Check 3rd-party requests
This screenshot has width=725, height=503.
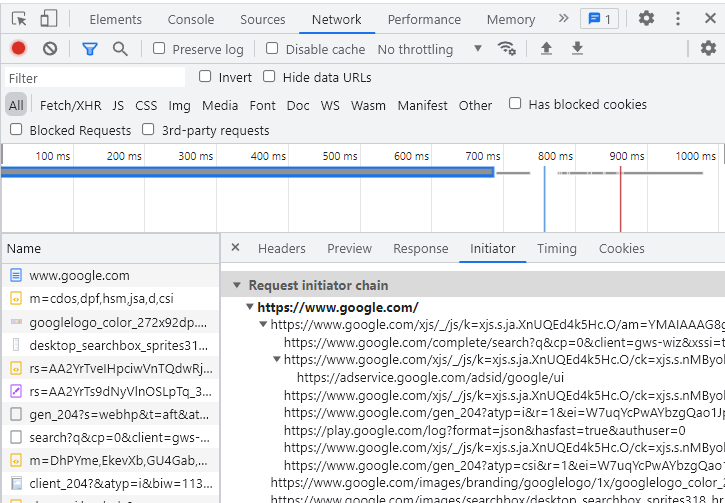148,129
